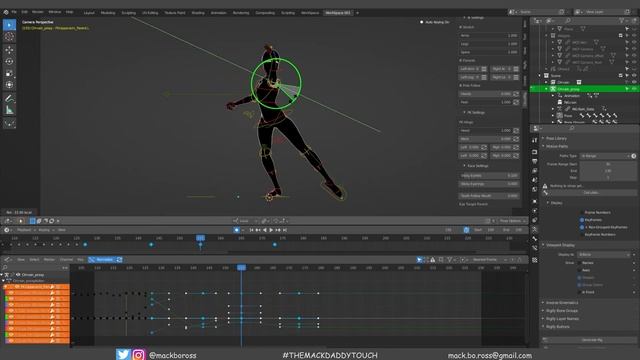
Task: Select the Move tool
Action: (x=9, y=50)
